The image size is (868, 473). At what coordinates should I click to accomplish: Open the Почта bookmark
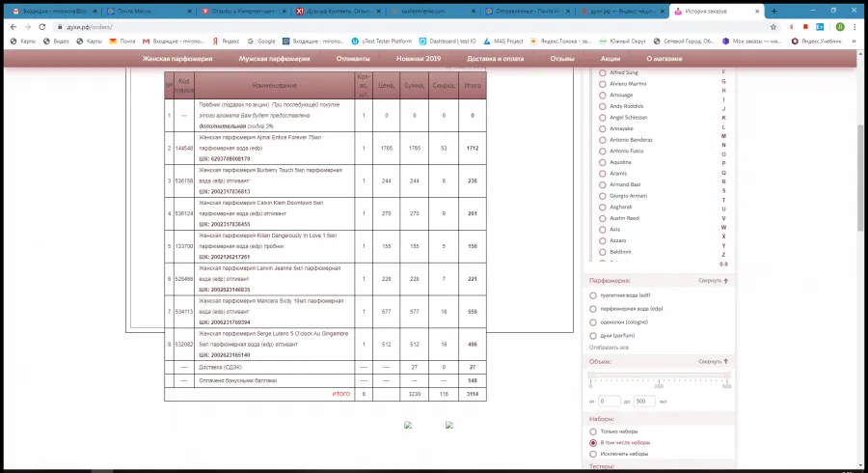122,41
